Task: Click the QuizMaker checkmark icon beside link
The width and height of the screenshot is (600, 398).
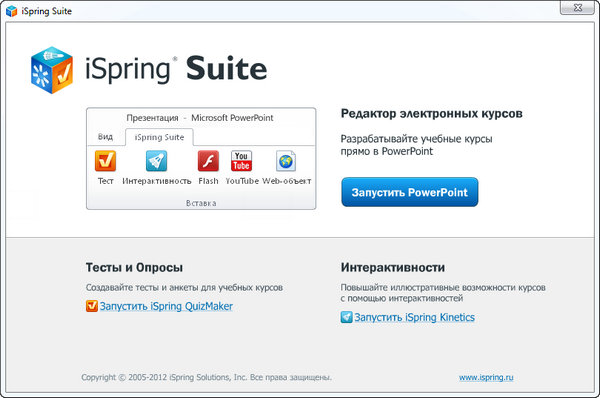Action: pos(91,306)
